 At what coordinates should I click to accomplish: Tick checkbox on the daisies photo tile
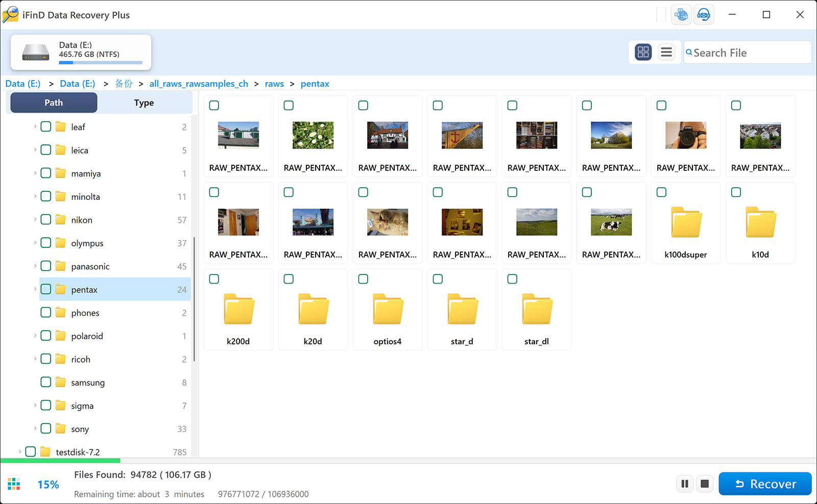[x=289, y=106]
